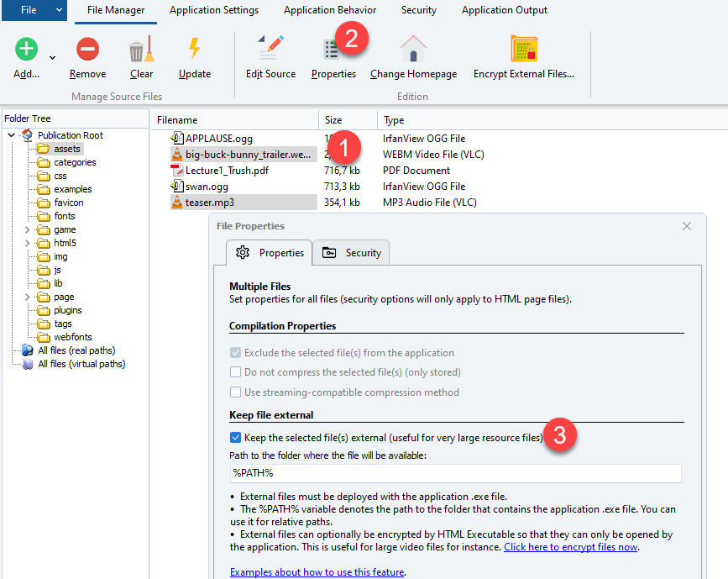Switch to the Application Settings tab
The image size is (728, 579).
pos(213,10)
